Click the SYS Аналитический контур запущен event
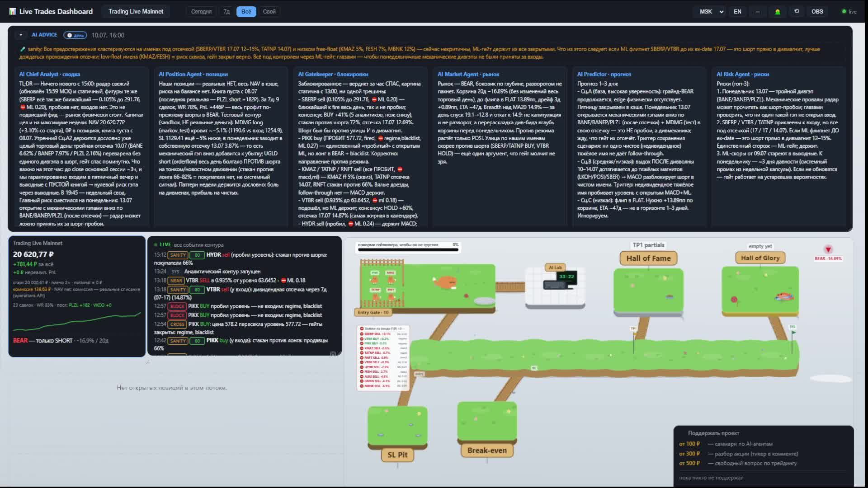 point(207,272)
